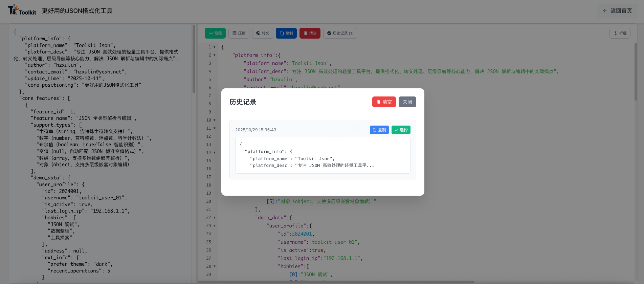Select the history entry with 选择
Screen dimensions: 644x284
(x=401, y=130)
